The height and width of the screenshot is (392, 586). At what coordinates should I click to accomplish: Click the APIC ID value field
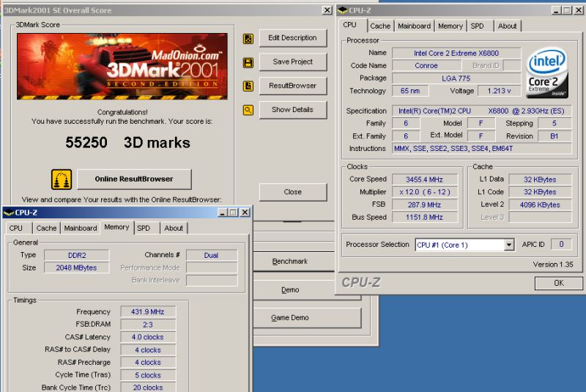click(x=561, y=245)
